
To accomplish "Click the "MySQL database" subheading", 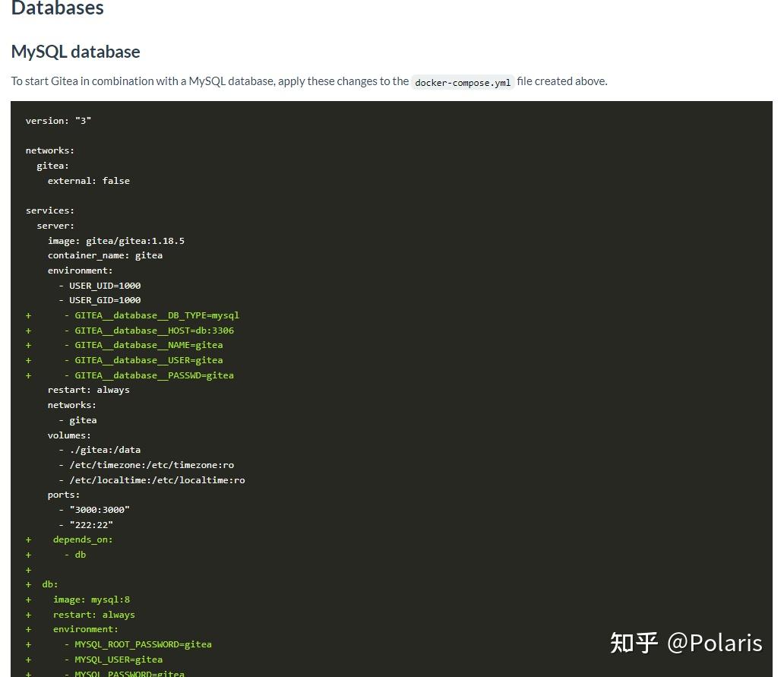I will pyautogui.click(x=75, y=52).
